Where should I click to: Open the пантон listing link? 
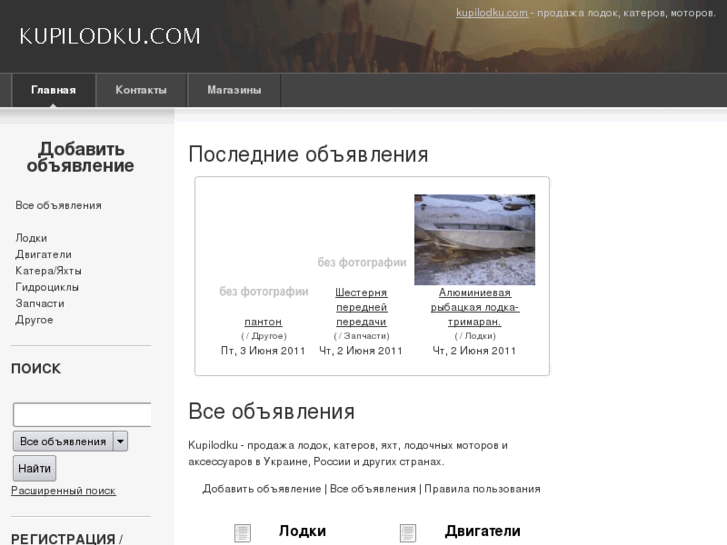(x=263, y=322)
